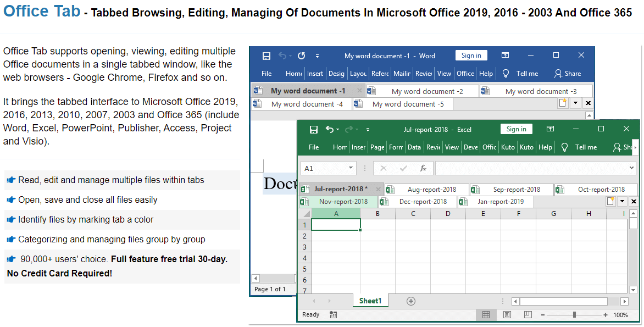The image size is (644, 327).
Task: Open a new tab with the new document icon
Action: (x=563, y=103)
